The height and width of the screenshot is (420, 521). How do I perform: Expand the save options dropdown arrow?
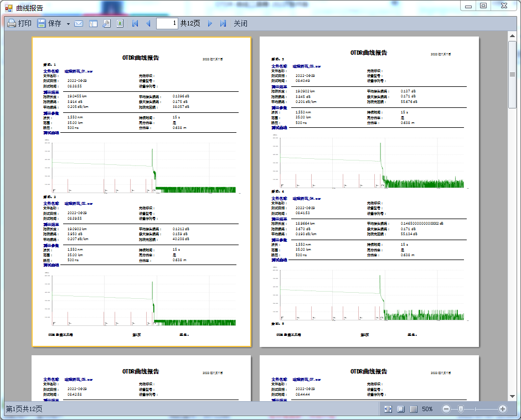pos(68,24)
